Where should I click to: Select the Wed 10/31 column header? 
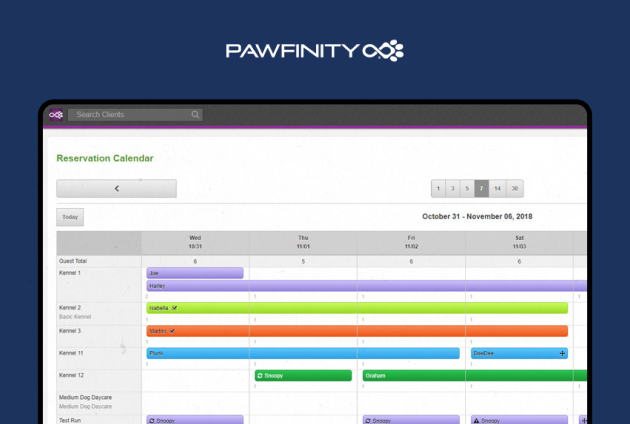tap(195, 242)
